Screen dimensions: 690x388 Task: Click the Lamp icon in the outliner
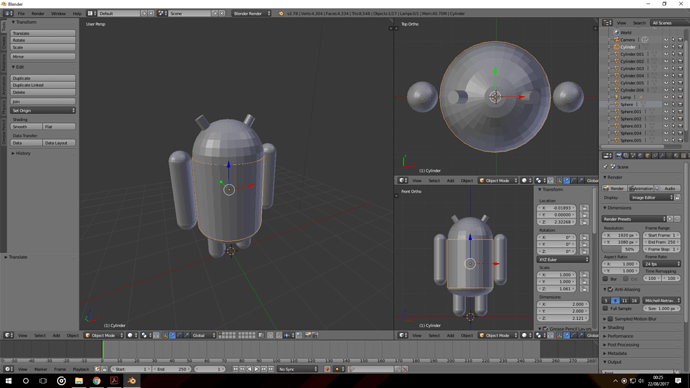(617, 97)
